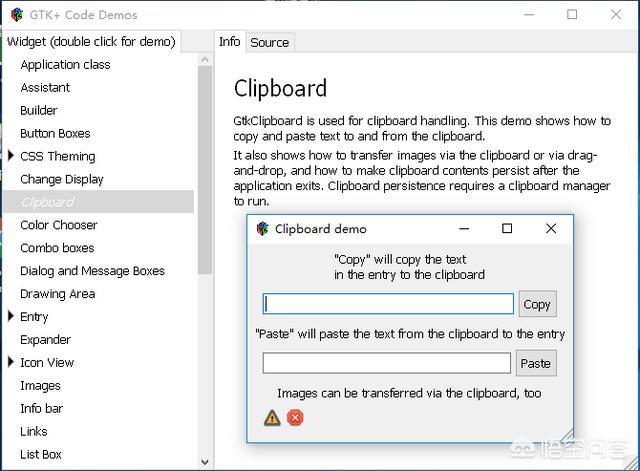Select Info bar demo entry
640x471 pixels.
pyautogui.click(x=42, y=408)
